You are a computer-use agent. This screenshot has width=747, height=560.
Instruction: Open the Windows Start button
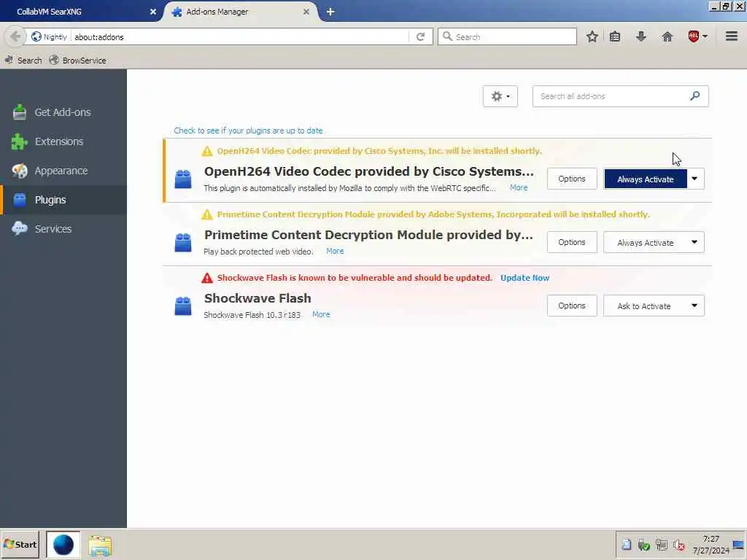pos(20,545)
